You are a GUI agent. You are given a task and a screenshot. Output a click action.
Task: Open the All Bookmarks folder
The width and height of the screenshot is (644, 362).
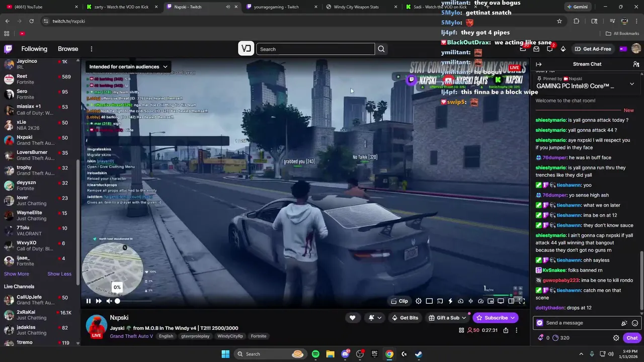pyautogui.click(x=622, y=34)
